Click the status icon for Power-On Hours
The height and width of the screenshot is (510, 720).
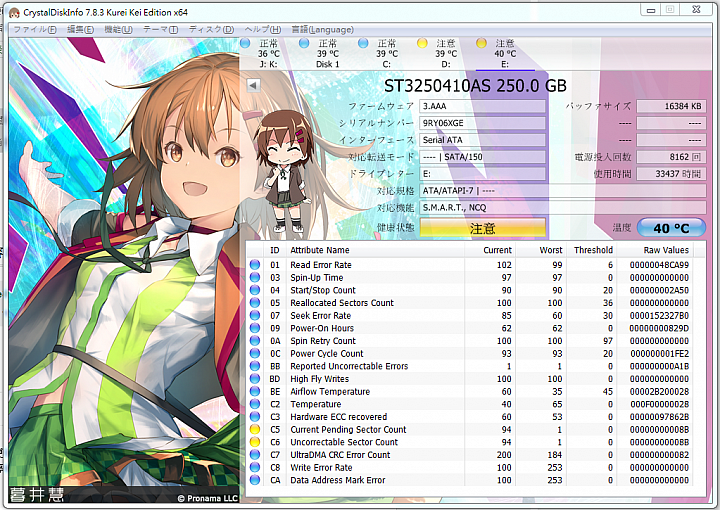click(254, 328)
